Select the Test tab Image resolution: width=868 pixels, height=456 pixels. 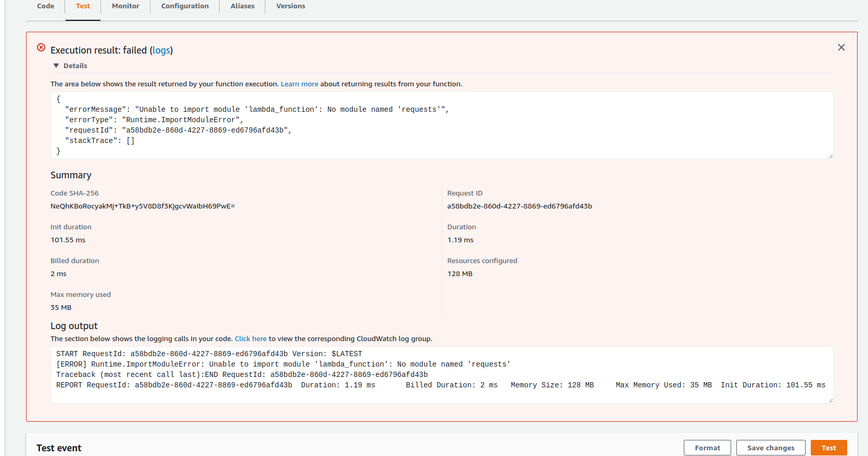[x=83, y=6]
